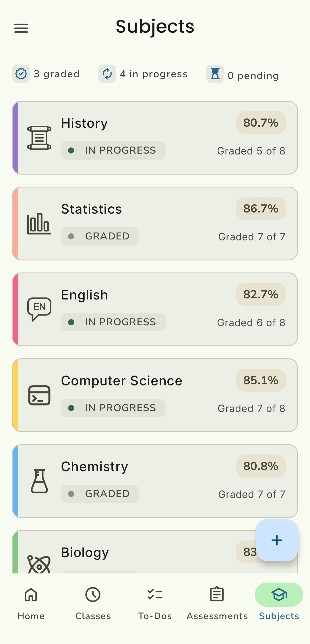Viewport: 310px width, 644px height.
Task: Click Computer Science IN PROGRESS chip
Action: tap(113, 408)
